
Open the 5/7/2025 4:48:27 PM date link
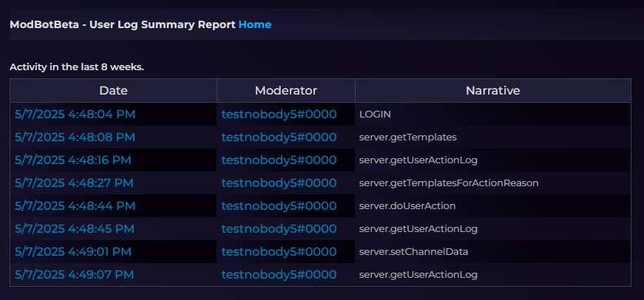(x=74, y=183)
